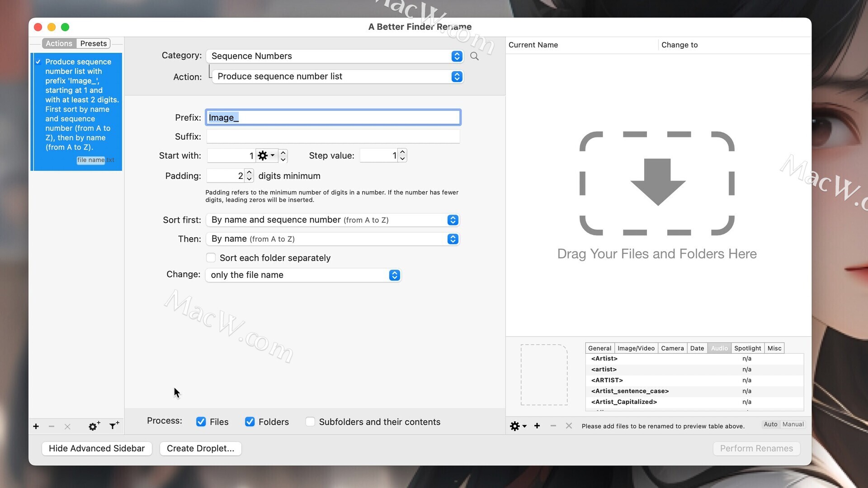This screenshot has width=868, height=488.
Task: Click the Perform Renames button
Action: (x=756, y=448)
